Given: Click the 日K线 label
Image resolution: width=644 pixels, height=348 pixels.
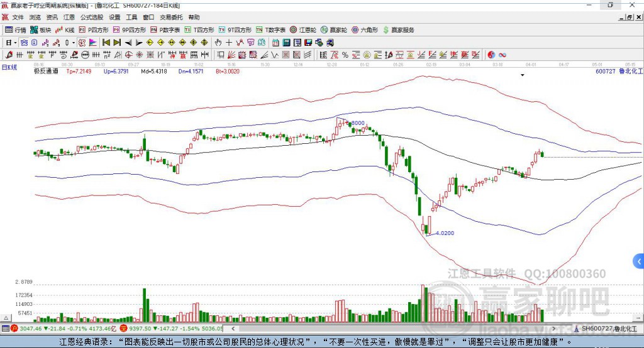Looking at the screenshot, I should 9,67.
